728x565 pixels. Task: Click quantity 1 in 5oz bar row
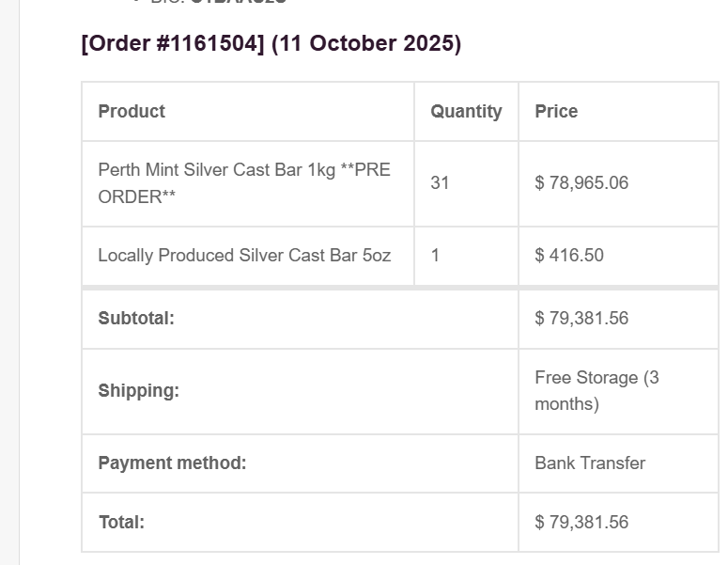(x=435, y=255)
